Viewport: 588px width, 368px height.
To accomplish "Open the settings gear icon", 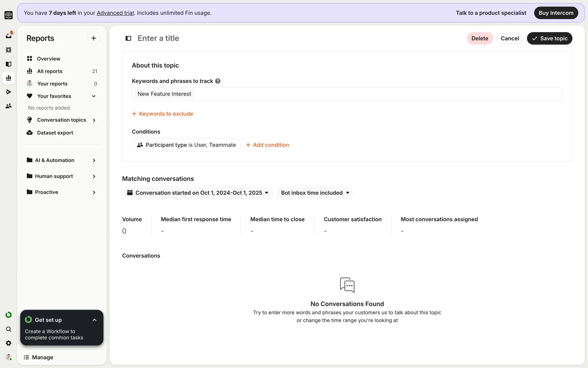I will point(9,343).
